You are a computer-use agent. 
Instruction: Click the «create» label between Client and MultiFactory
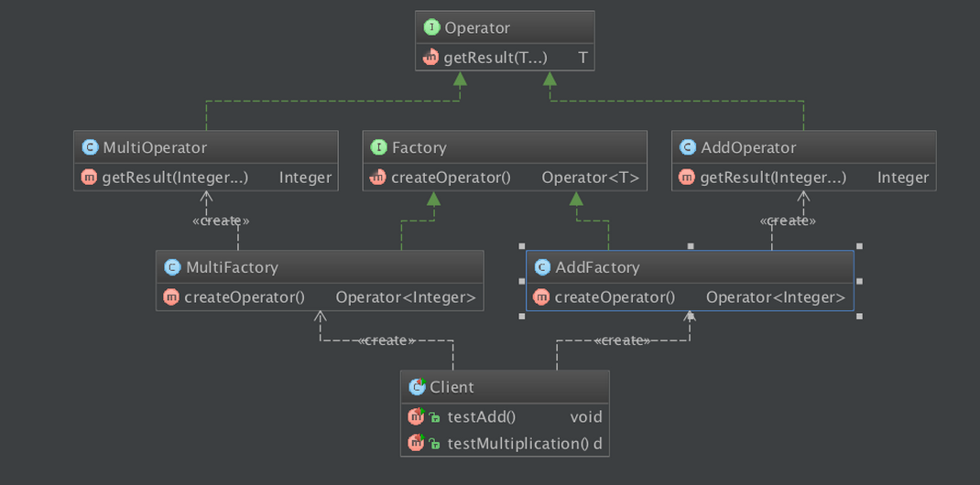click(x=386, y=340)
